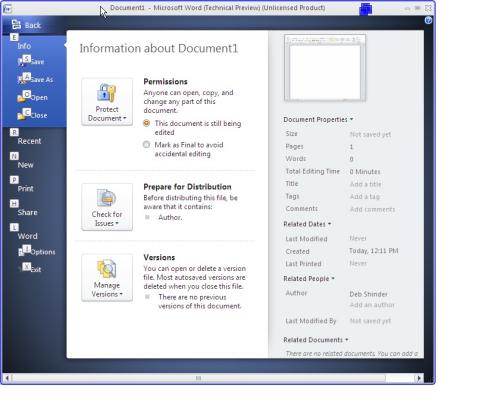The width and height of the screenshot is (500, 407).
Task: Click the horizontal scrollbar thumb
Action: [199, 378]
